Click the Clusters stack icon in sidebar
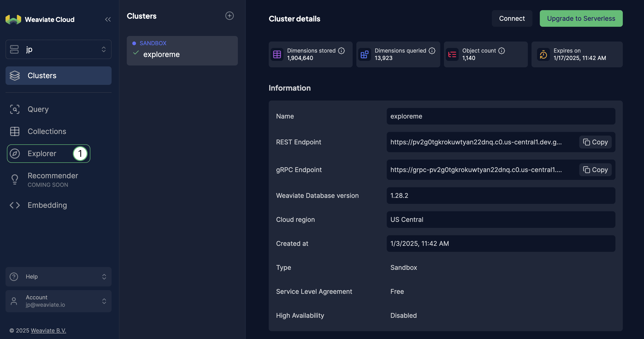The height and width of the screenshot is (339, 644). [x=15, y=76]
